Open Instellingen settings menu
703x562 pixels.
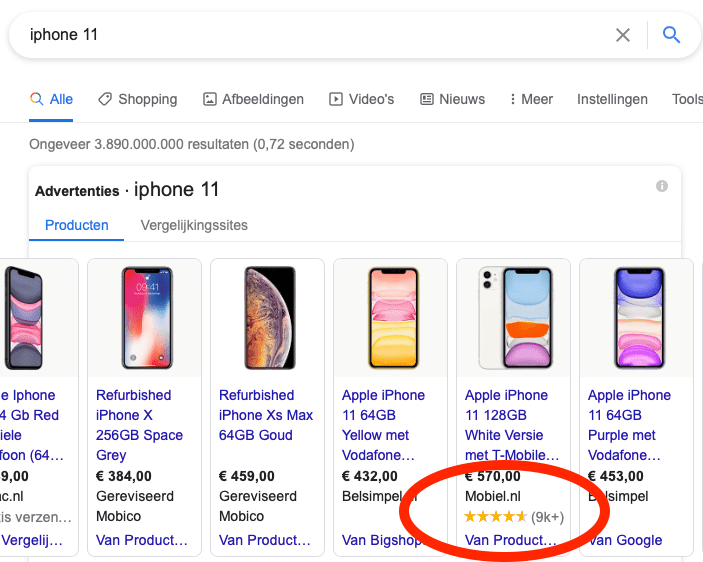[612, 99]
